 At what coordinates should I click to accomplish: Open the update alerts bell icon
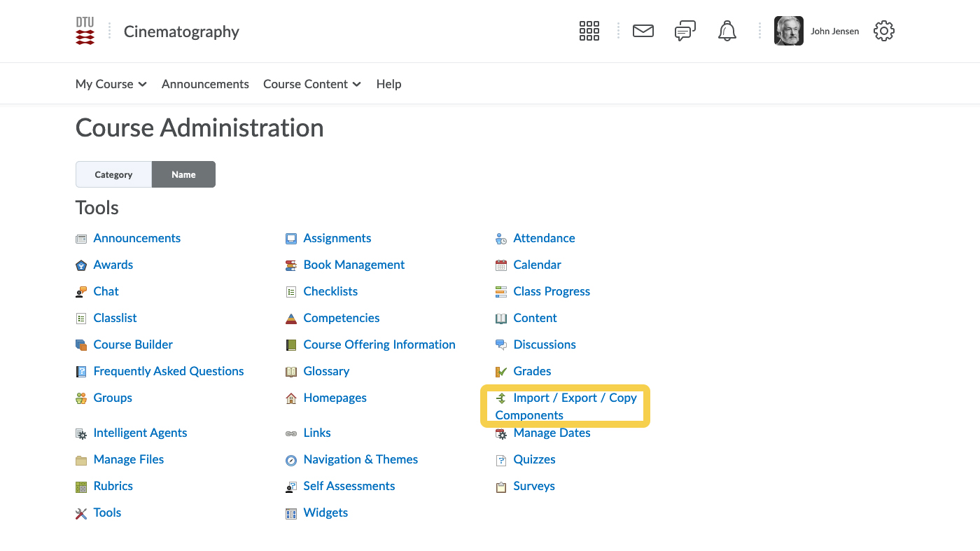click(x=727, y=31)
